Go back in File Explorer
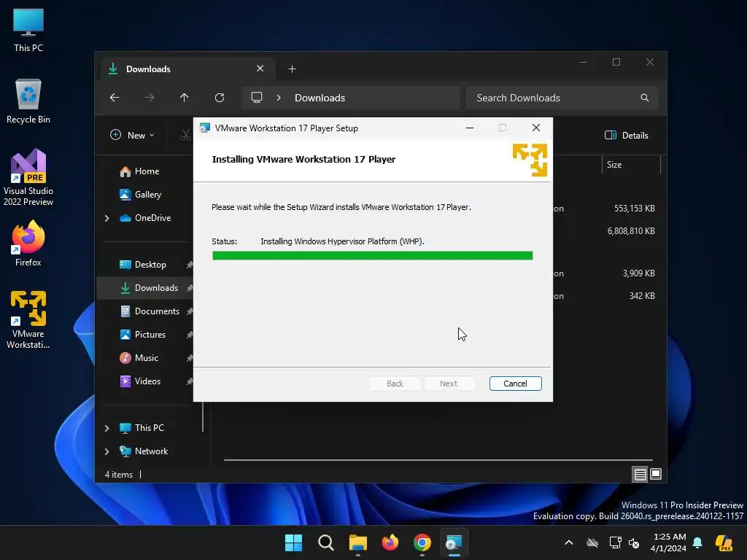 click(x=115, y=98)
